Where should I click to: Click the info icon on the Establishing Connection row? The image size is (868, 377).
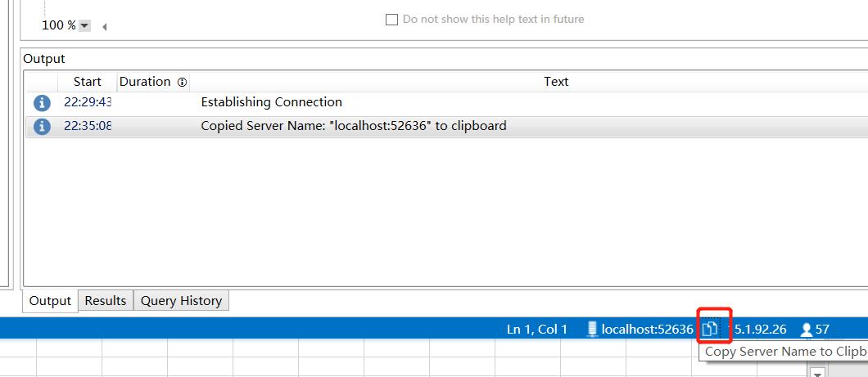42,103
